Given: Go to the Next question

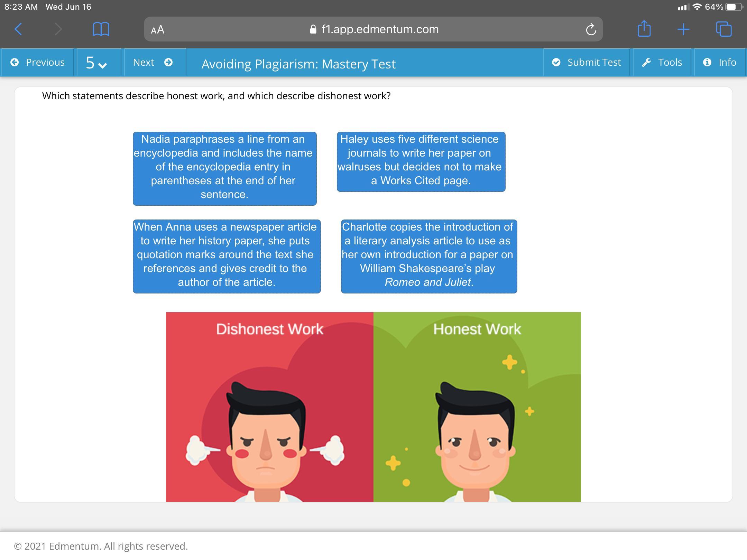Looking at the screenshot, I should [153, 62].
